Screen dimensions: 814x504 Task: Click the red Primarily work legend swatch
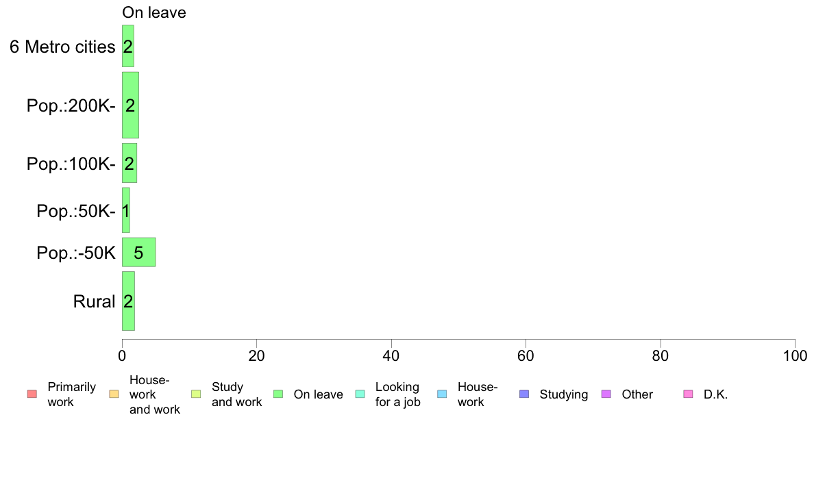tap(32, 394)
